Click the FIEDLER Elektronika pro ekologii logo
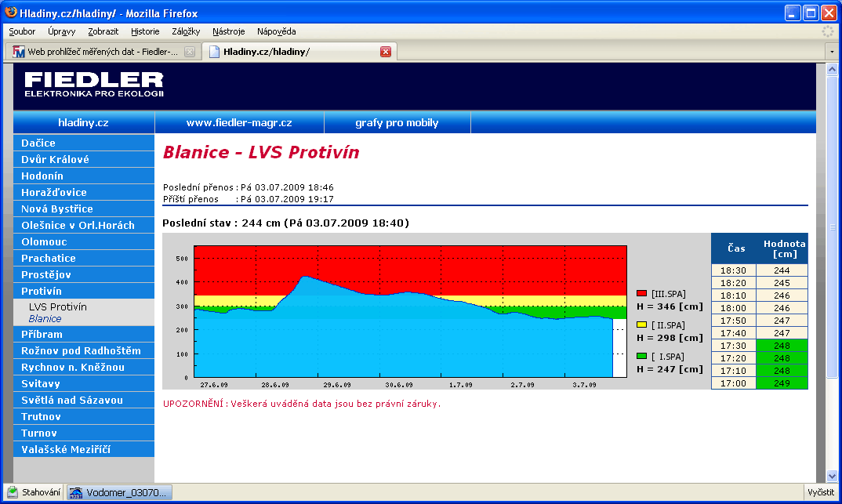Viewport: 842px width, 504px height. point(94,85)
